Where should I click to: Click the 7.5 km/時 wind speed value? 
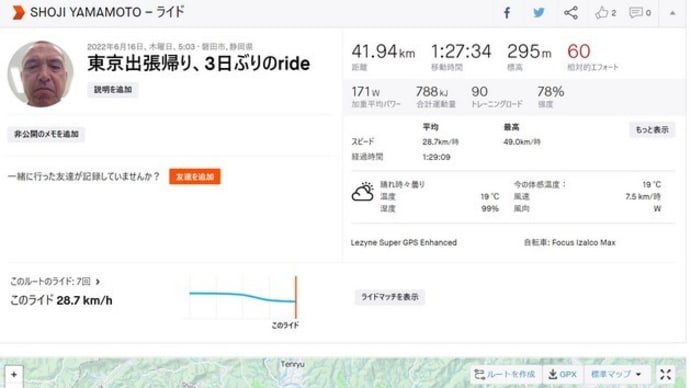coord(643,197)
